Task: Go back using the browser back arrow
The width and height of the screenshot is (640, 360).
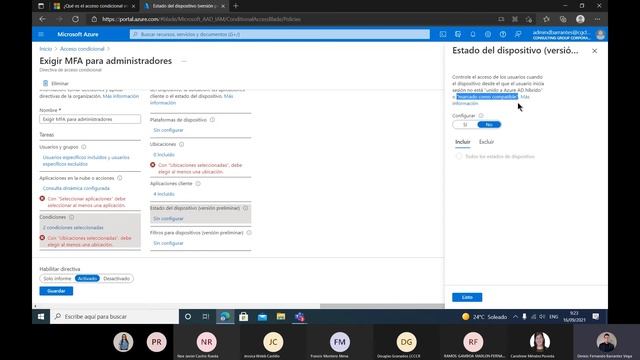Action: click(42, 19)
